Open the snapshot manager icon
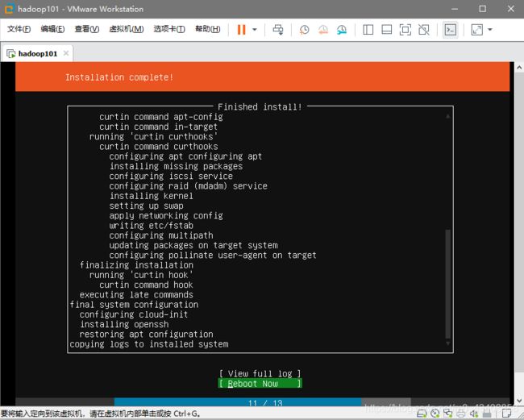 coord(342,30)
